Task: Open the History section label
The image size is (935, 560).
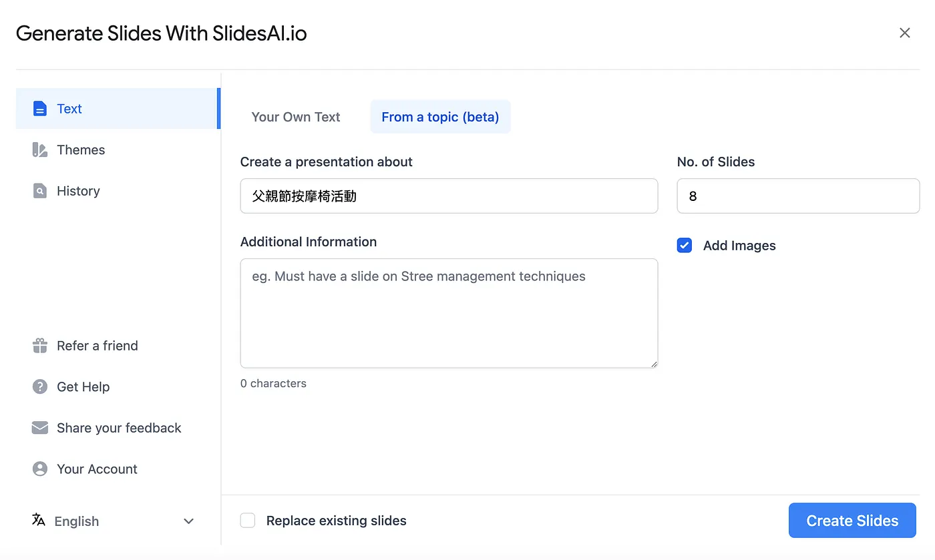Action: (x=78, y=191)
